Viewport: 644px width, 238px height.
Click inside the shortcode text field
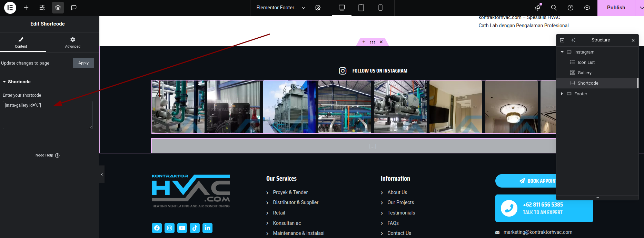(x=48, y=115)
